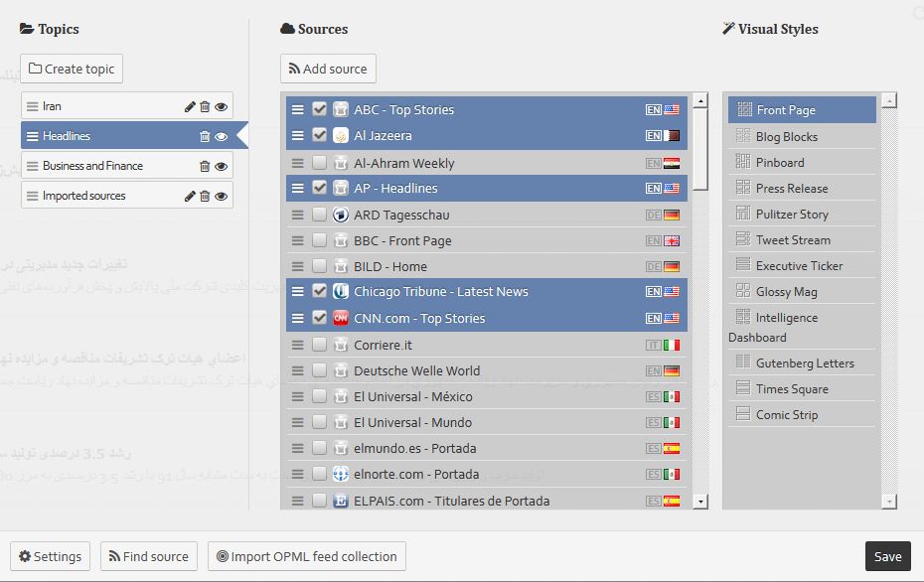Screen dimensions: 924x582
Task: Click Visual Styles list scroll up arrow
Action: point(889,100)
